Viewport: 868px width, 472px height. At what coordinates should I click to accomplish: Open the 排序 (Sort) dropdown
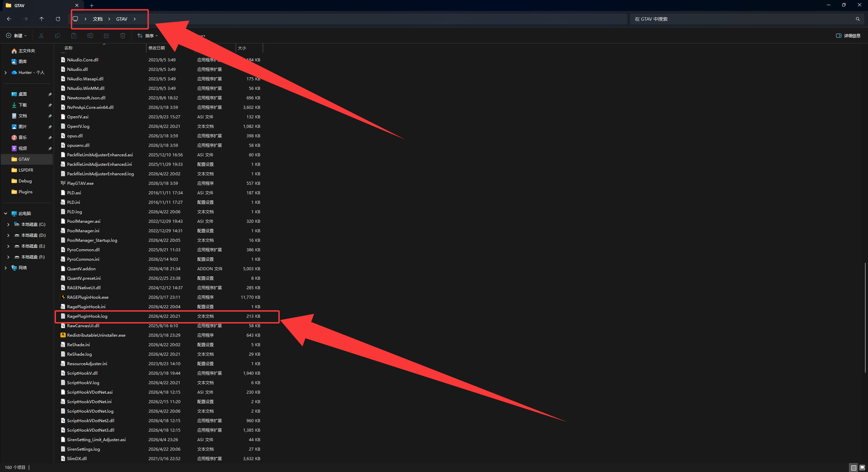tap(147, 36)
